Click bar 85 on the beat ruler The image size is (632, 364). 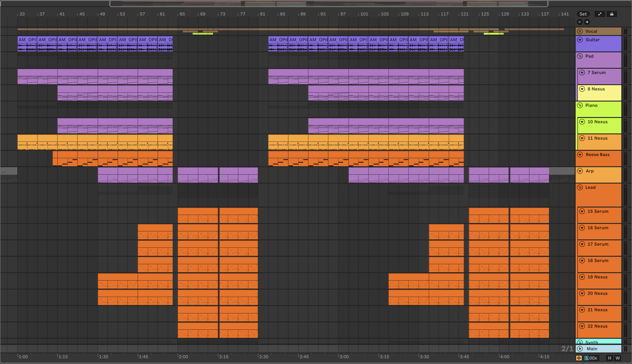click(x=282, y=14)
